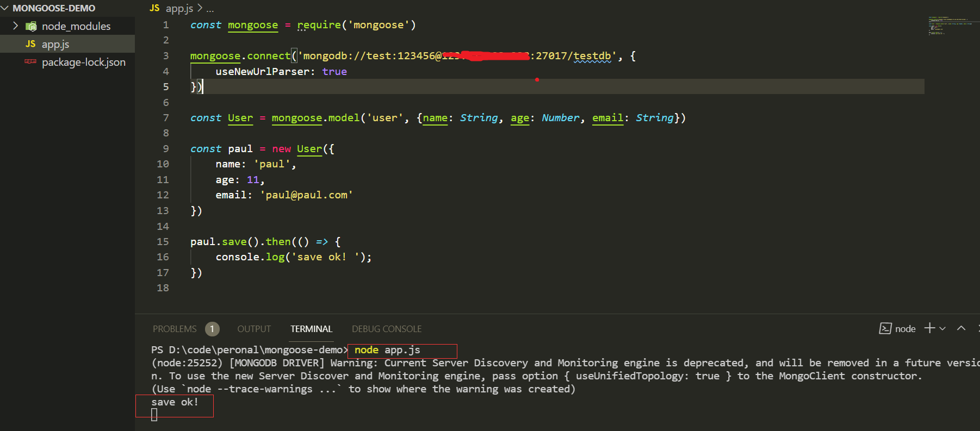
Task: Click the JS icon in the breadcrumb
Action: click(x=154, y=8)
